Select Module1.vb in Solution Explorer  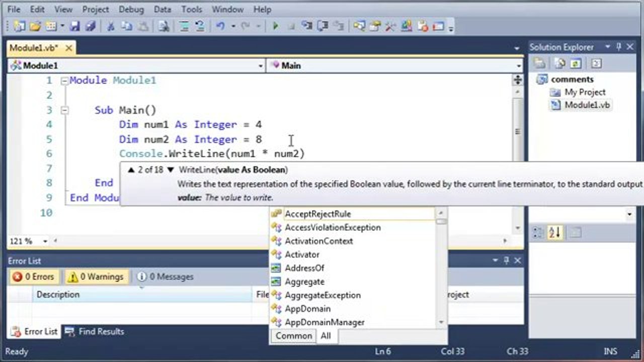point(587,105)
